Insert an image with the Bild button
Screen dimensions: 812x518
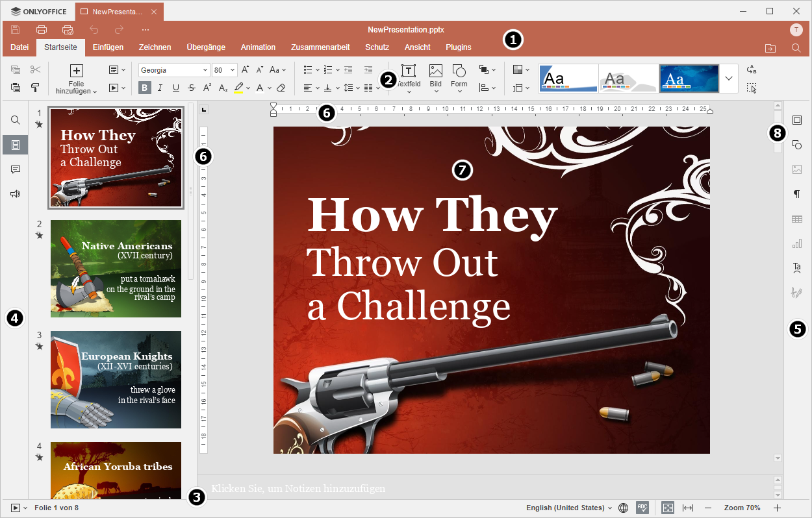(435, 75)
